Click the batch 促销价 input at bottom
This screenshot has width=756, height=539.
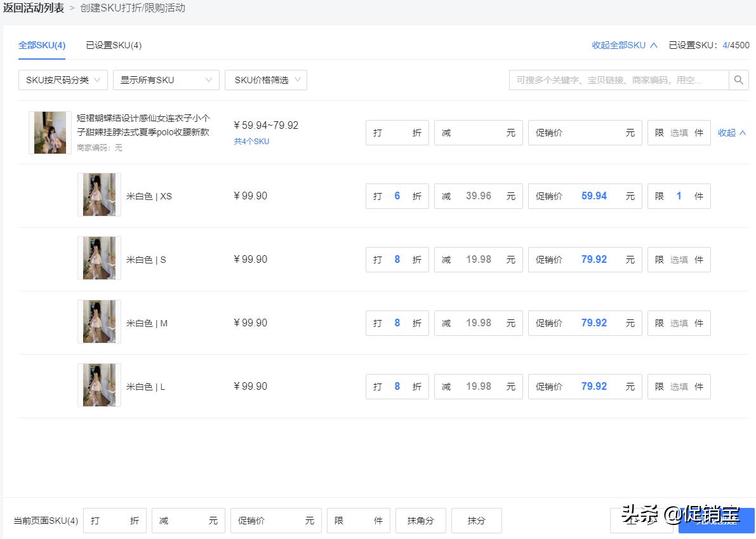click(x=275, y=521)
